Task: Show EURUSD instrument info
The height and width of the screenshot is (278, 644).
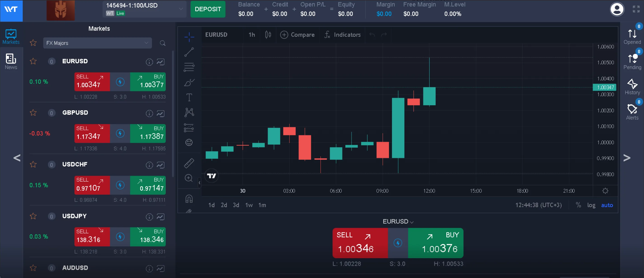Action: click(x=149, y=62)
